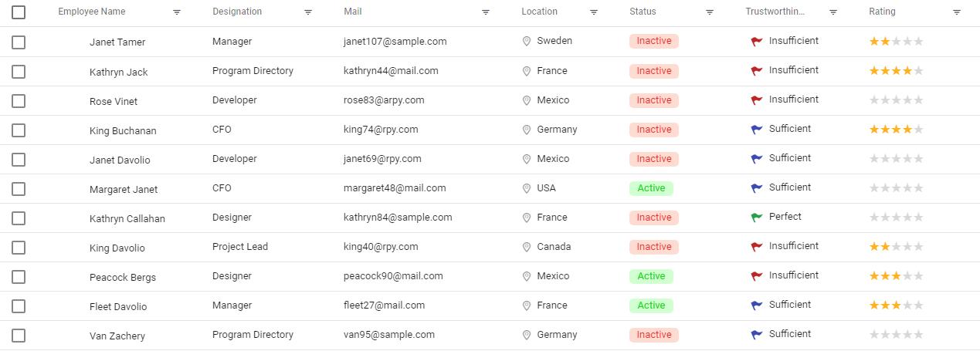Click location pin icon next to Canada
Image resolution: width=980 pixels, height=351 pixels.
point(527,247)
